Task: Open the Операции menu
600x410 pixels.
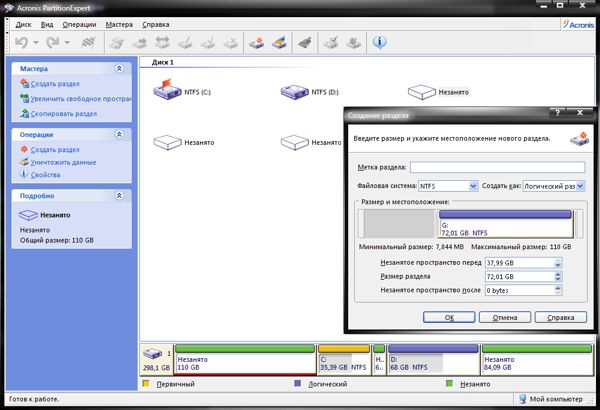Action: click(79, 25)
